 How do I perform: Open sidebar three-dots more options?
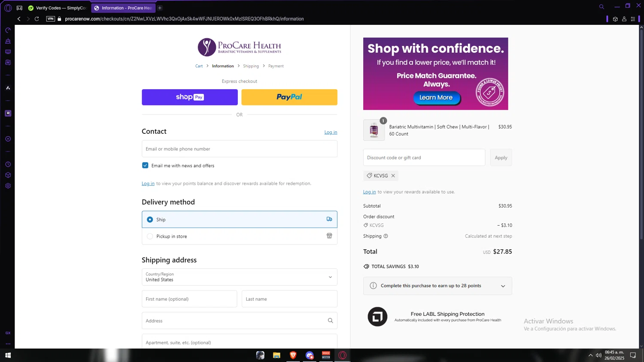click(8, 344)
